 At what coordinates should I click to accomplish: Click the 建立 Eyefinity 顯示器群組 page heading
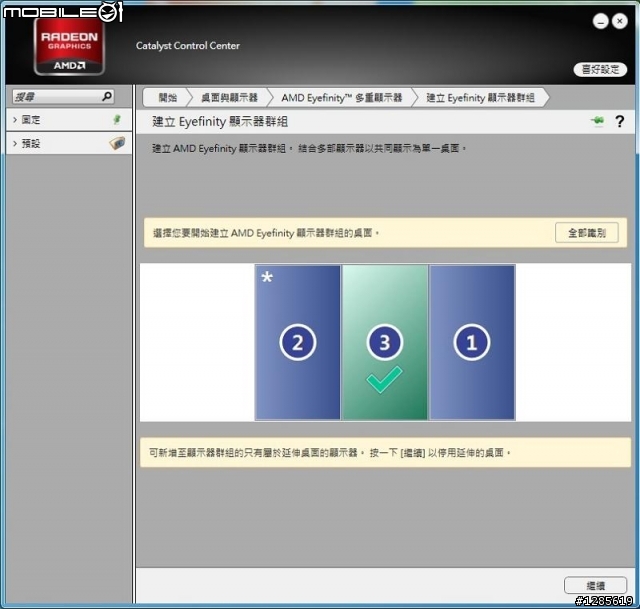click(x=220, y=122)
